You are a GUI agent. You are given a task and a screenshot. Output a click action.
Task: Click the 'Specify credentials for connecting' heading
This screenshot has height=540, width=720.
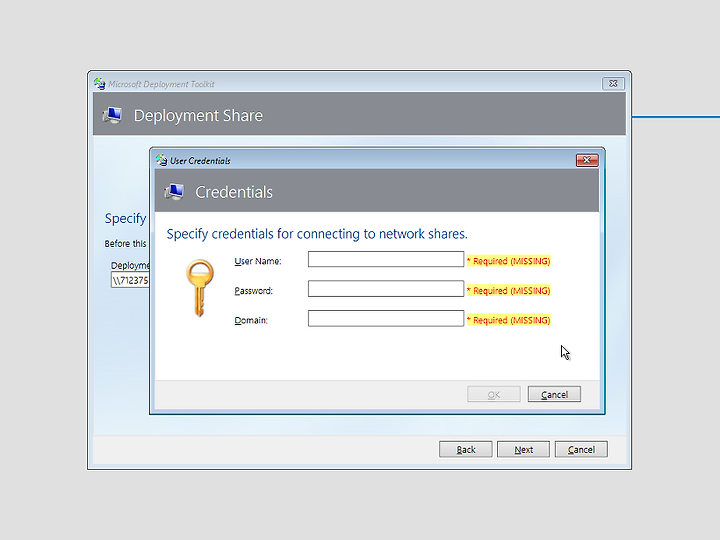click(x=317, y=234)
